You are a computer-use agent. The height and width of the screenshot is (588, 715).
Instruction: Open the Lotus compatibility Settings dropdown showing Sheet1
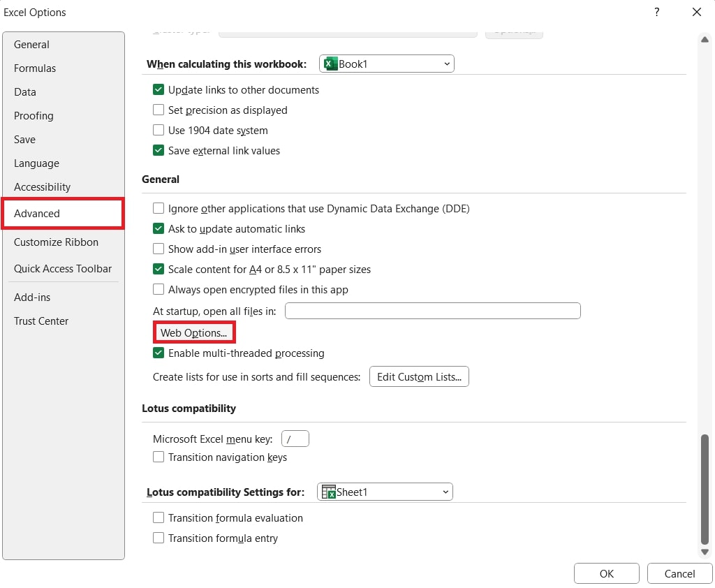click(x=445, y=491)
